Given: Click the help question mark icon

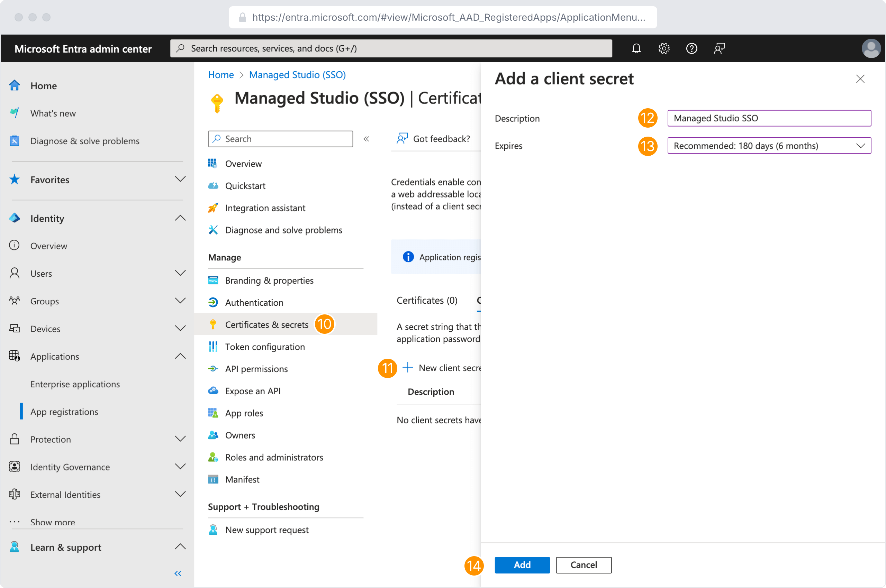Looking at the screenshot, I should click(x=691, y=48).
